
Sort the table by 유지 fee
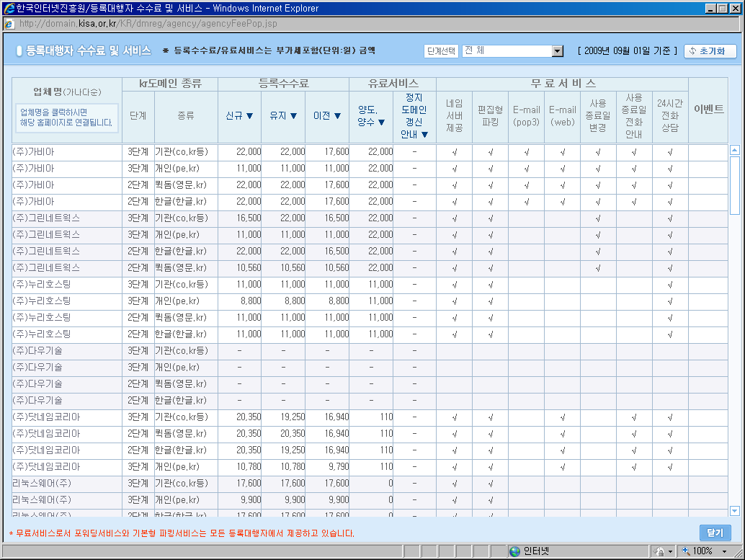pos(283,115)
